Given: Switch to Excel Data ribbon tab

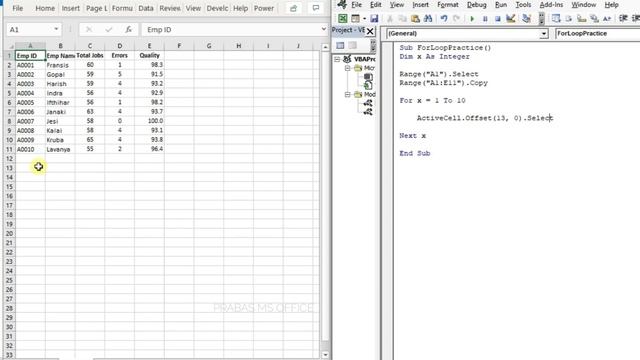Looking at the screenshot, I should (146, 8).
